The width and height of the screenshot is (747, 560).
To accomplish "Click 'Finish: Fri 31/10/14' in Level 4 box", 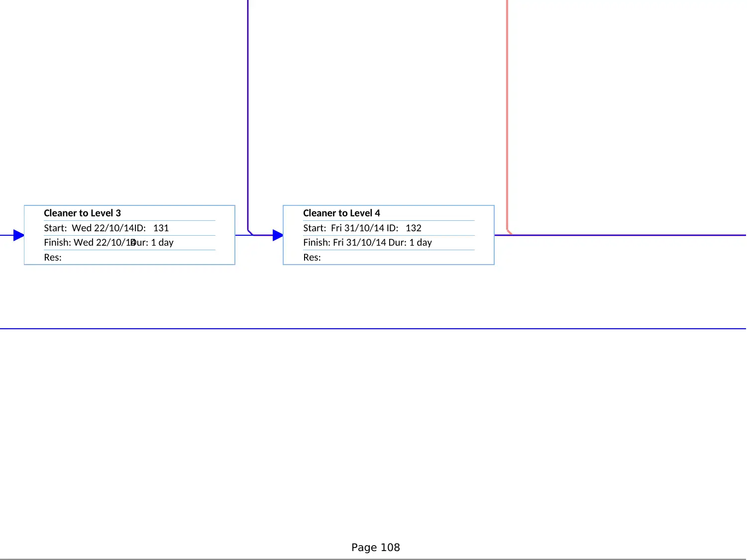I will [x=344, y=243].
